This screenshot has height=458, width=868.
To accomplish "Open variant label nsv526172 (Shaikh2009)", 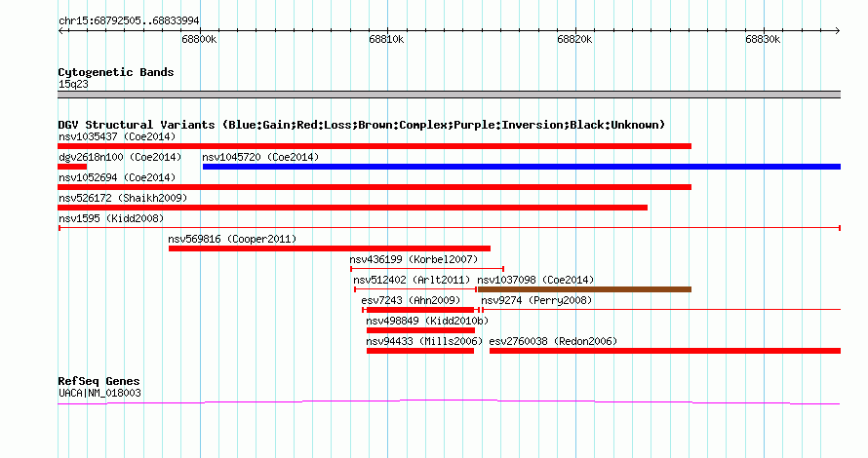I will pyautogui.click(x=123, y=198).
